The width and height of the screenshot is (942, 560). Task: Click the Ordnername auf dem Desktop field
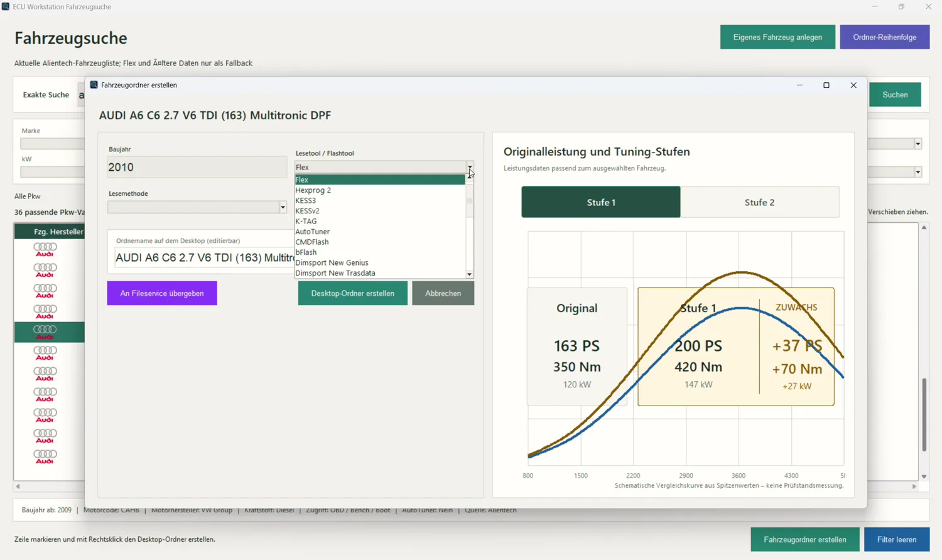[x=205, y=257]
